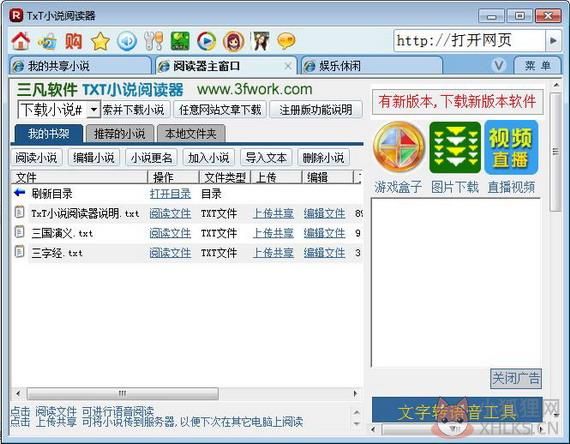Screen dimensions: 570x444
Task: Click the 打开目录 link
Action: point(170,193)
